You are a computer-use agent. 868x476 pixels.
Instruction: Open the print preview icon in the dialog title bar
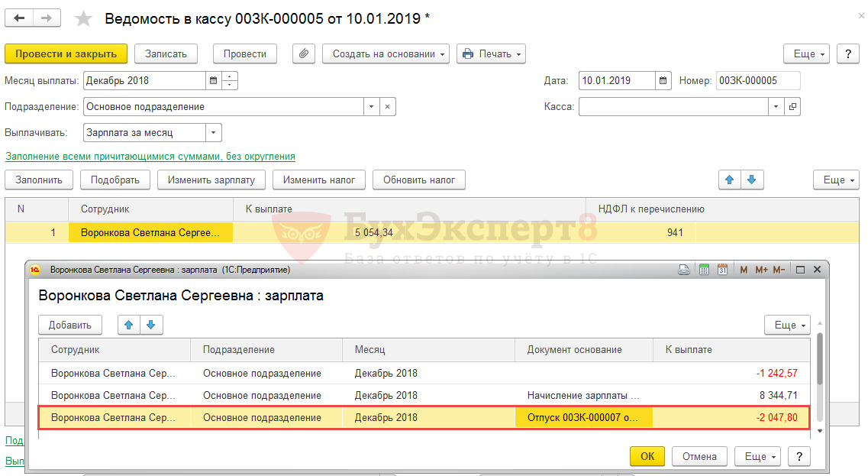(x=684, y=270)
